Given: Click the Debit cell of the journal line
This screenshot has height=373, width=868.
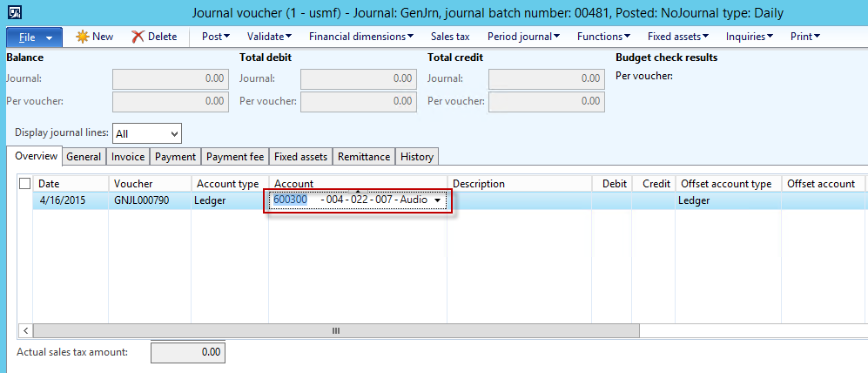Looking at the screenshot, I should [612, 200].
